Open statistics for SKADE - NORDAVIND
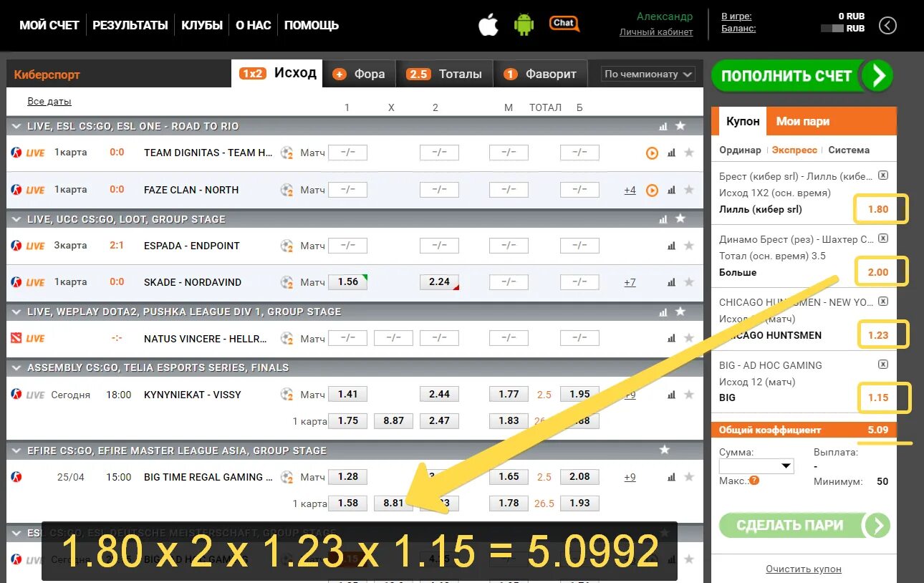The width and height of the screenshot is (924, 583). click(x=671, y=282)
